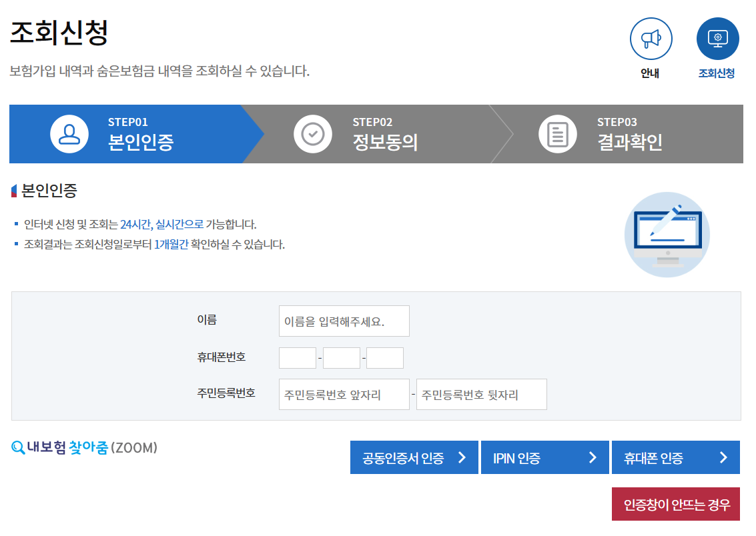Open the 안내 megaphone icon

[x=651, y=39]
